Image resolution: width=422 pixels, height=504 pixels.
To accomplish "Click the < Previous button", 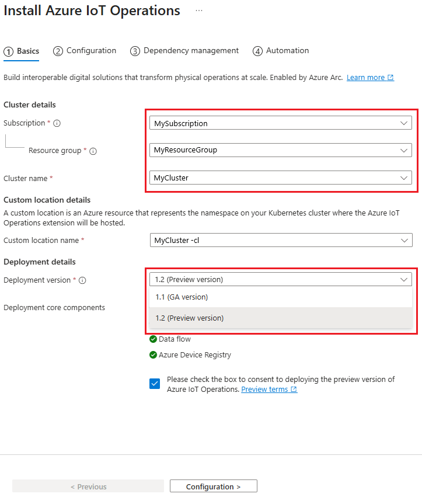I will pos(88,485).
